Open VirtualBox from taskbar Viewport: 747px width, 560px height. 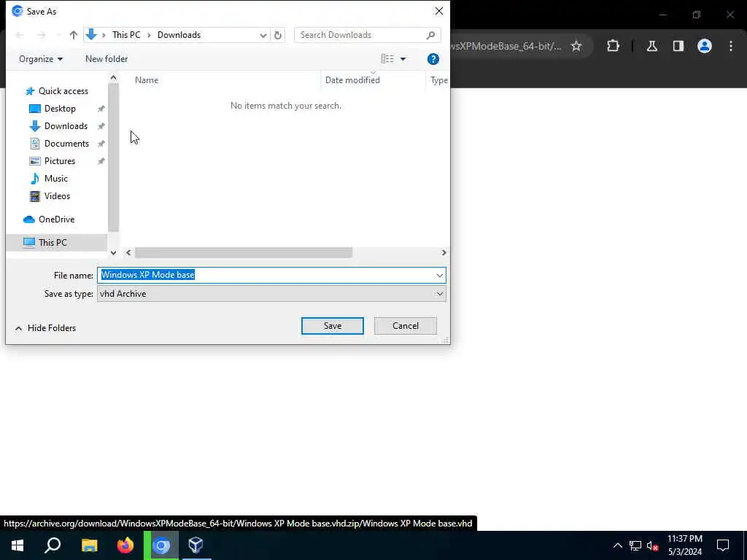196,545
